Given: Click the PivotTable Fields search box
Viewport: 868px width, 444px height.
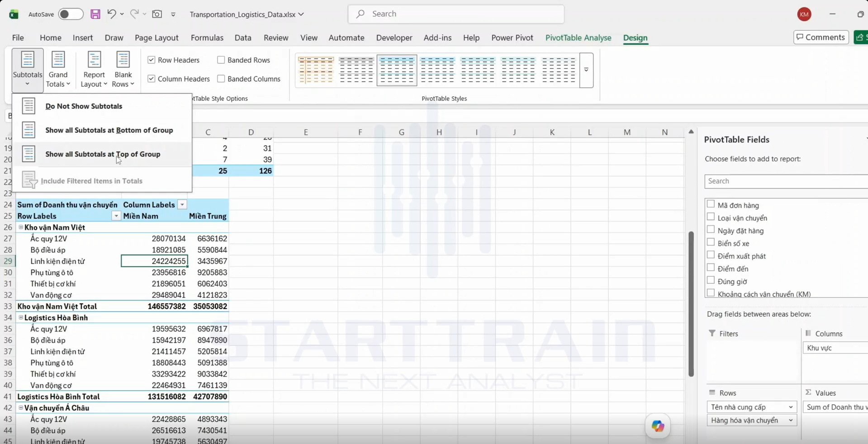Looking at the screenshot, I should tap(786, 181).
